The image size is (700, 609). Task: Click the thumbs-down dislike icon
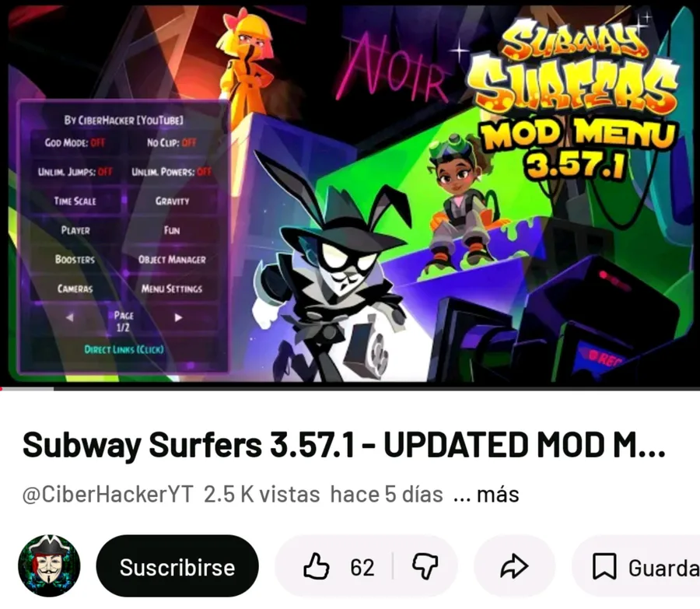click(425, 567)
